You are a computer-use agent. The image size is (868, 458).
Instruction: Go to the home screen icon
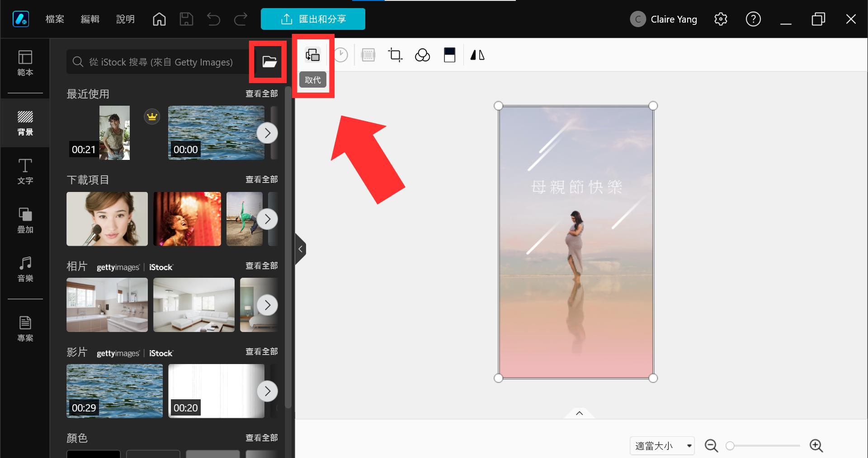coord(159,19)
